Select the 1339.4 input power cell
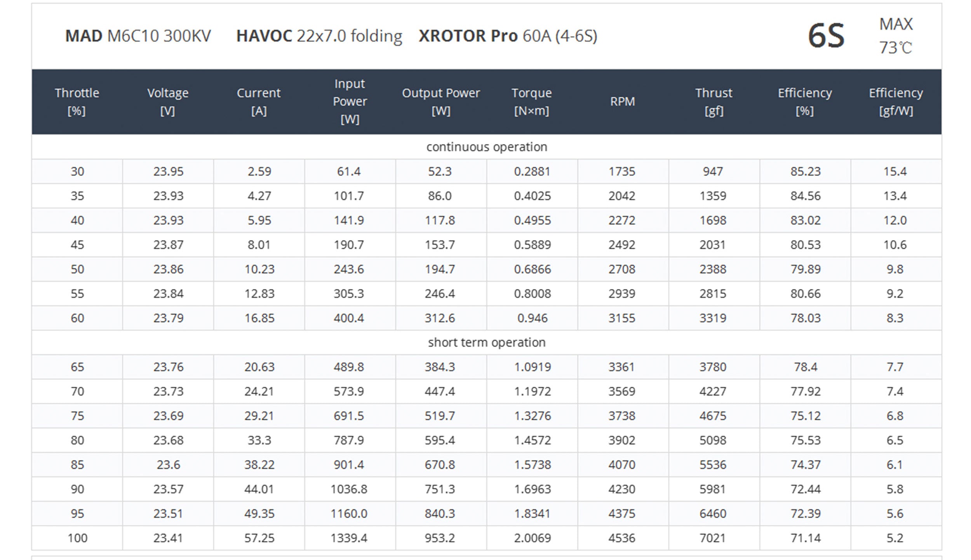 click(349, 538)
